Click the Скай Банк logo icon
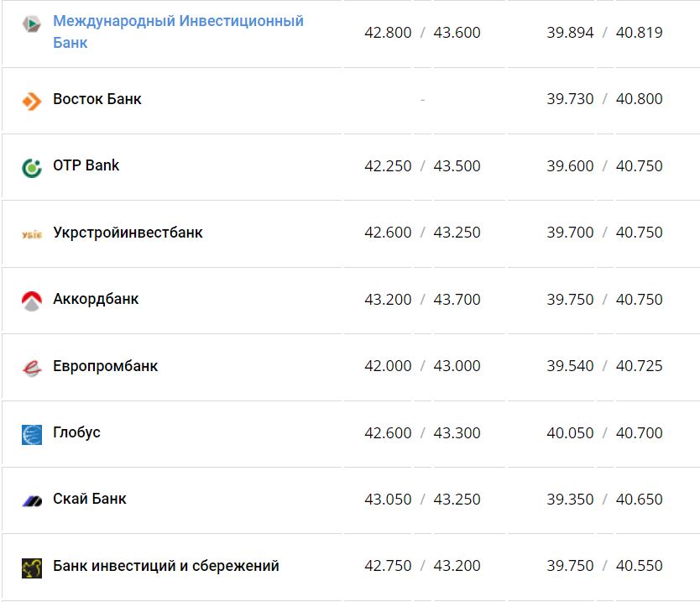This screenshot has height=602, width=700. [x=32, y=500]
